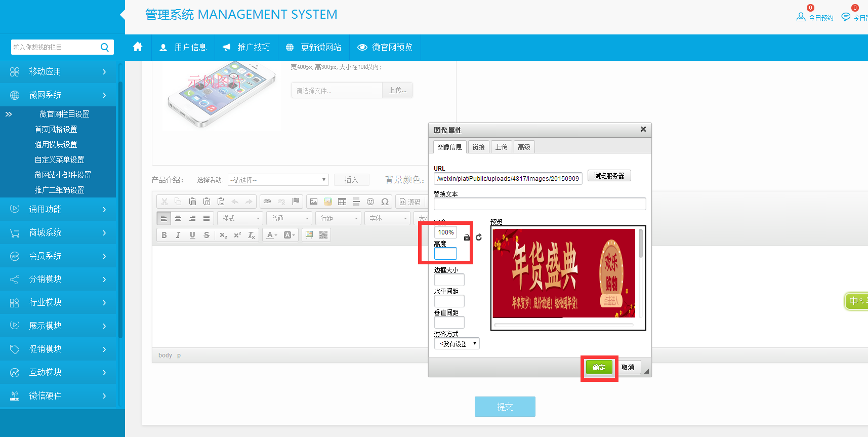Image resolution: width=868 pixels, height=437 pixels.
Task: Open the 对齐方式 alignment dropdown
Action: (457, 343)
